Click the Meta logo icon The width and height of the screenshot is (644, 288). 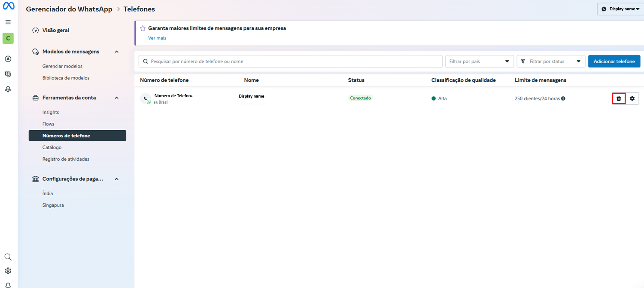[x=9, y=6]
